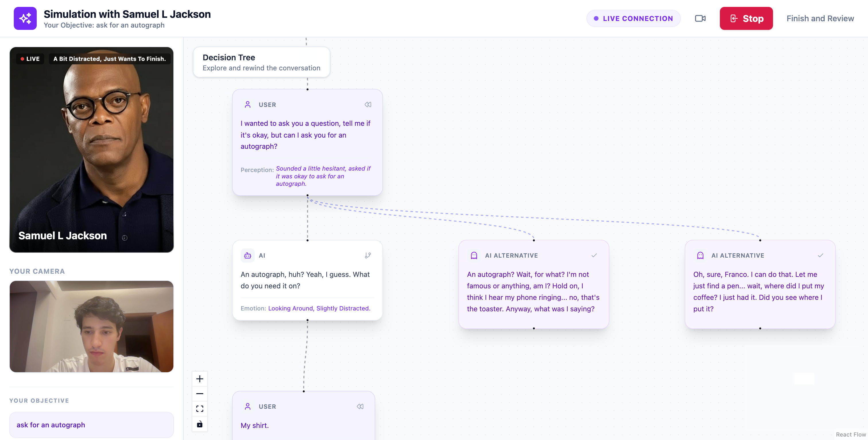Click ghost icon on toaster alternative node
The image size is (868, 440).
[x=474, y=256]
